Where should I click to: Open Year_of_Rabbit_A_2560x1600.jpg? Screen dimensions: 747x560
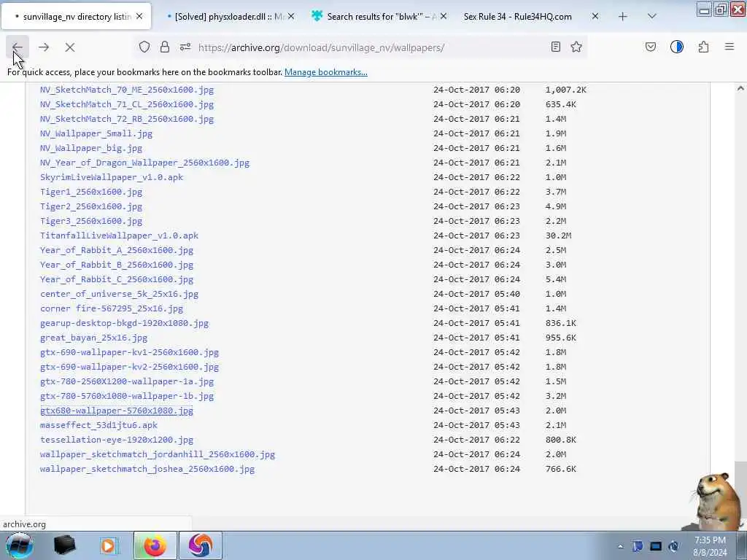[117, 250]
